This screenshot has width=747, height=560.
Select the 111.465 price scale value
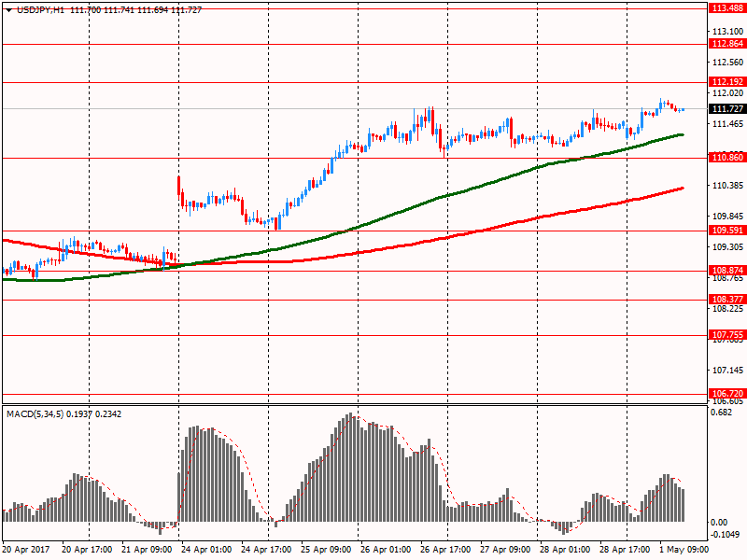[x=727, y=124]
